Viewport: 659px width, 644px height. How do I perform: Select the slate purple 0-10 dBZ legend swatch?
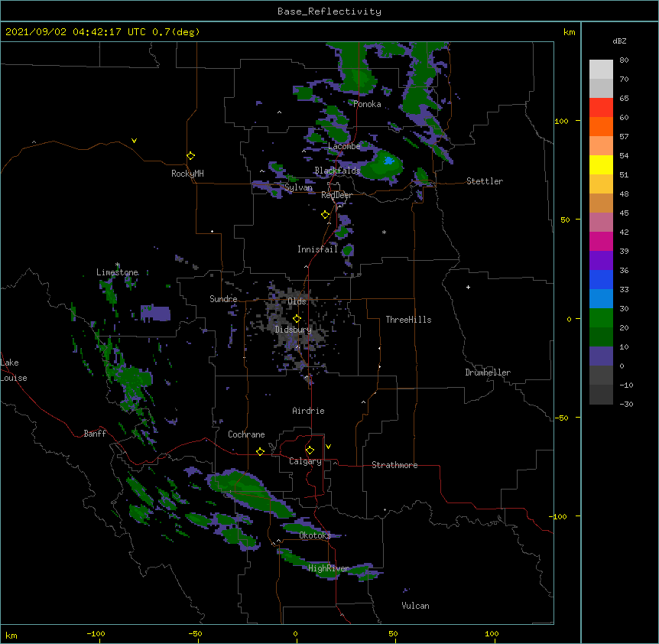601,356
